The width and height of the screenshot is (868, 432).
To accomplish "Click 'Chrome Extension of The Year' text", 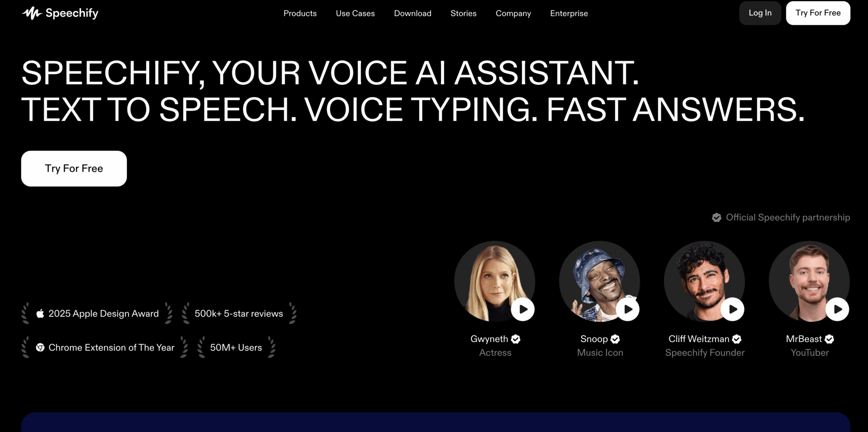I will [111, 348].
